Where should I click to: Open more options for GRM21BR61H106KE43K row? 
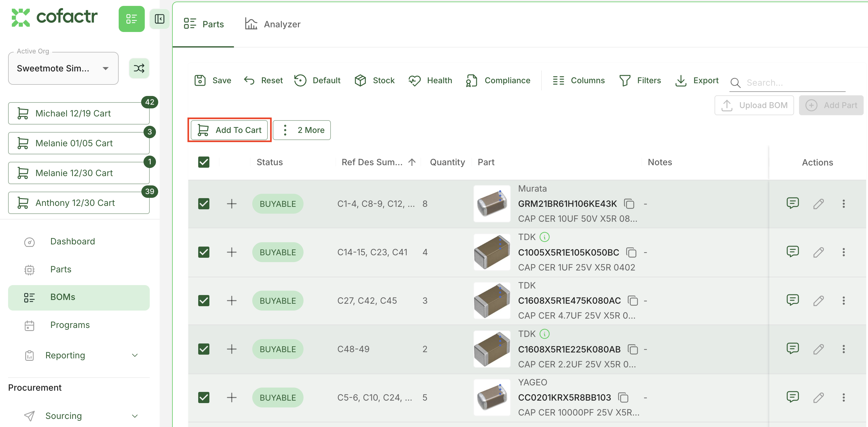(843, 204)
